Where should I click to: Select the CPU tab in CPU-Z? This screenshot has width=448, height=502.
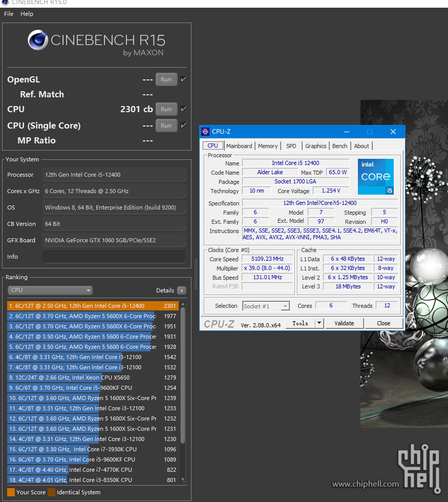[x=213, y=145]
